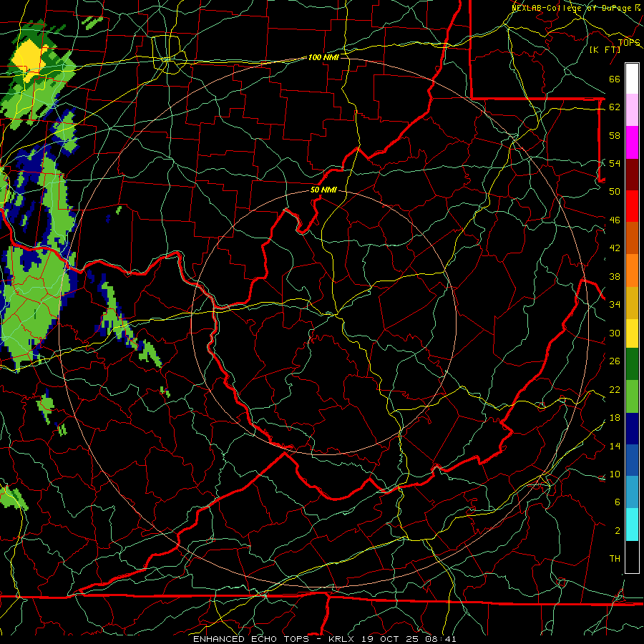Click the 30 legend value
The height and width of the screenshot is (644, 644).
[x=615, y=333]
